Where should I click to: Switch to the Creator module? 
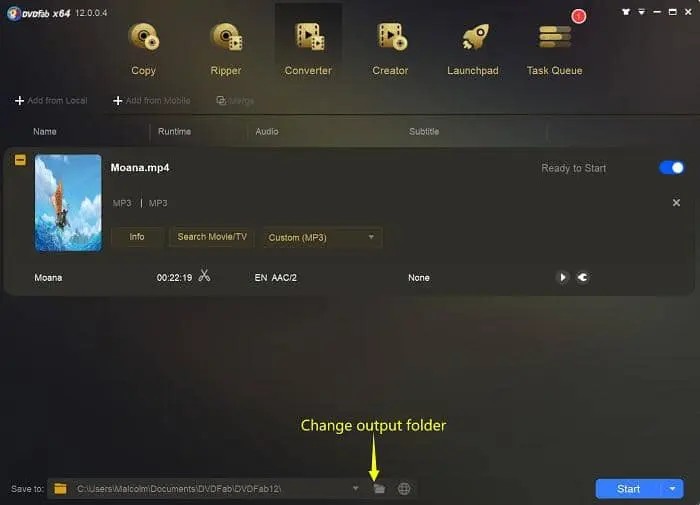[x=391, y=49]
